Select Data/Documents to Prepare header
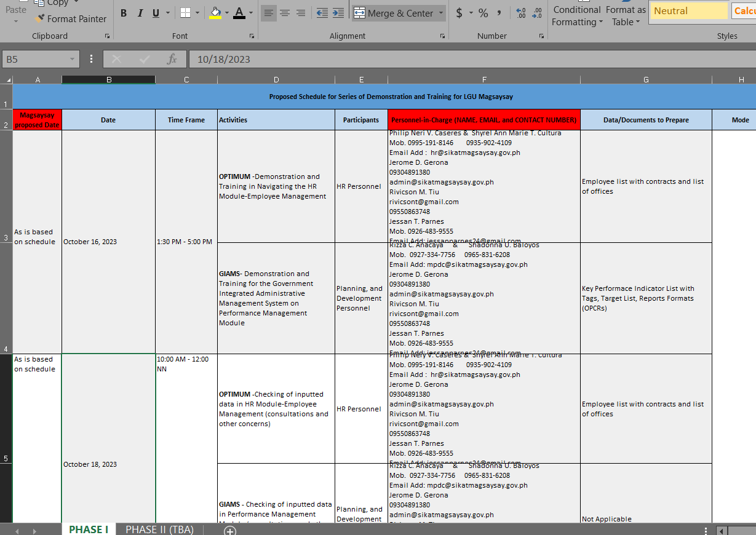Image resolution: width=756 pixels, height=535 pixels. tap(646, 120)
